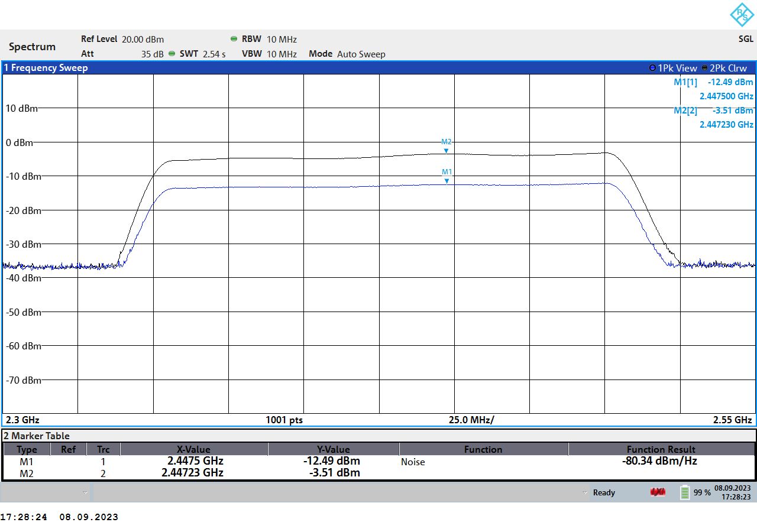Click the green RBW indicator dot

click(x=234, y=39)
